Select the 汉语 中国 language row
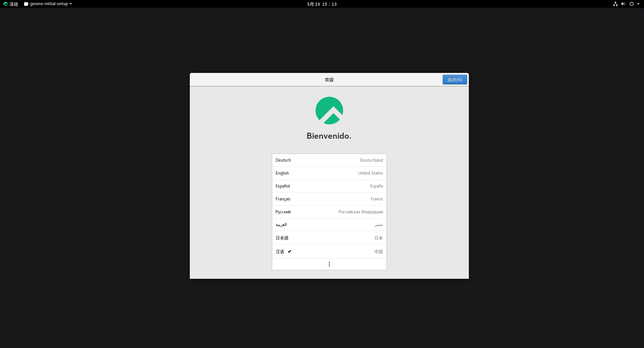Screen dimensions: 644x348 (329, 252)
